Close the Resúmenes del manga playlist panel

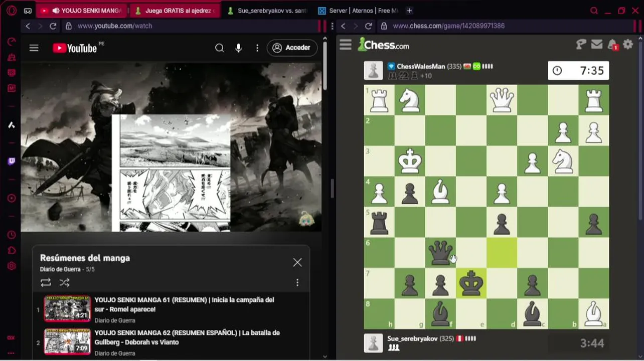(297, 263)
